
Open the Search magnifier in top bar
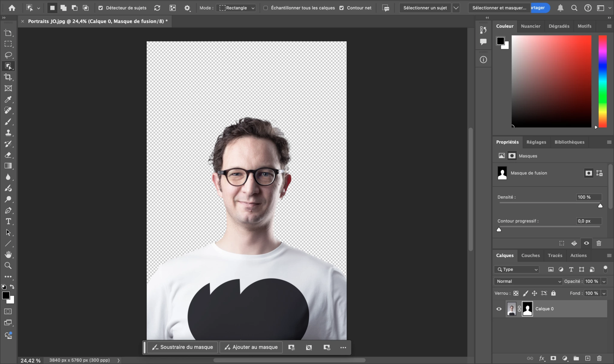574,8
